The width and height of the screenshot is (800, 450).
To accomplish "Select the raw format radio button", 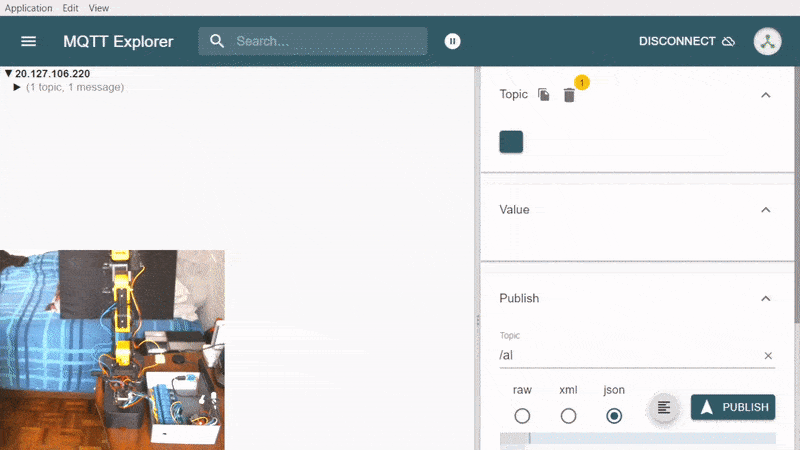I will 522,416.
